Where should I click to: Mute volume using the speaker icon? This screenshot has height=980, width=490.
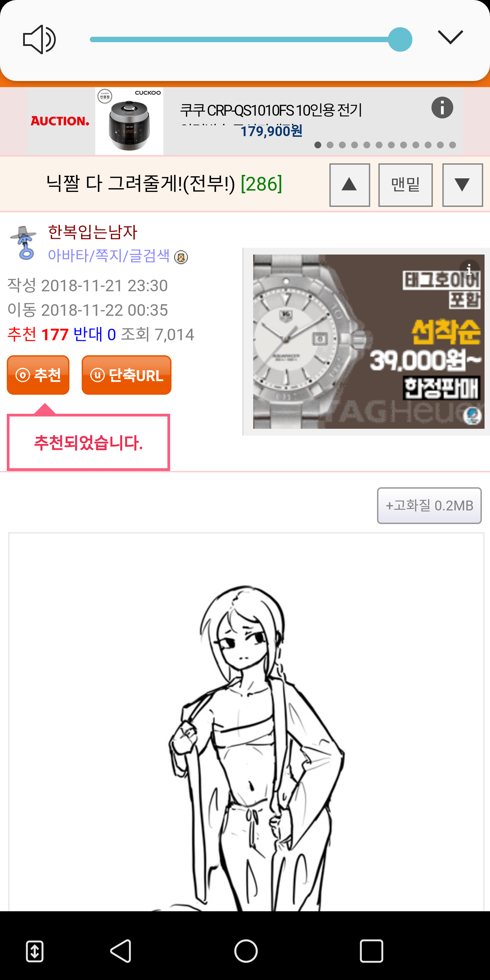[39, 39]
